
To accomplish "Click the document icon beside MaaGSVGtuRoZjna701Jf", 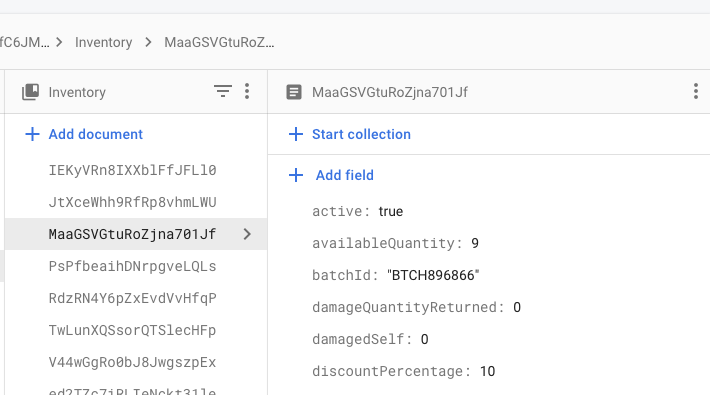I will coord(294,92).
